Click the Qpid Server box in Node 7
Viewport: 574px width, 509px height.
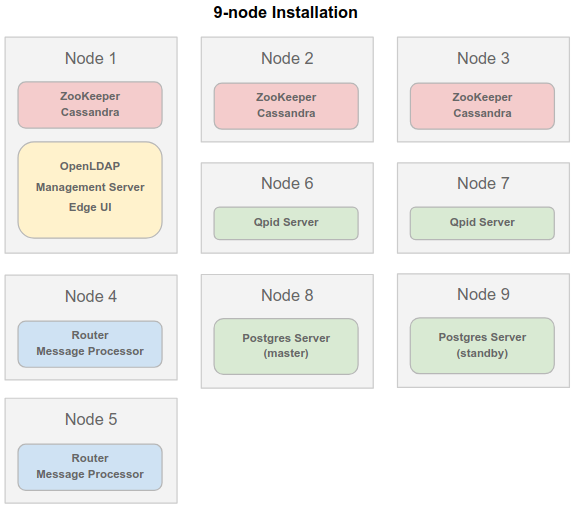(x=482, y=223)
